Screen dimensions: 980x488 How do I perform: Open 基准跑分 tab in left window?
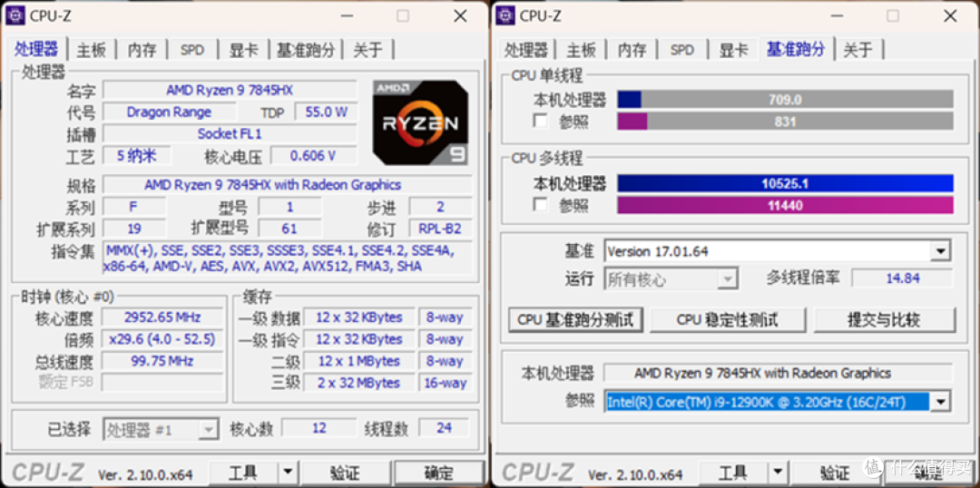click(306, 50)
